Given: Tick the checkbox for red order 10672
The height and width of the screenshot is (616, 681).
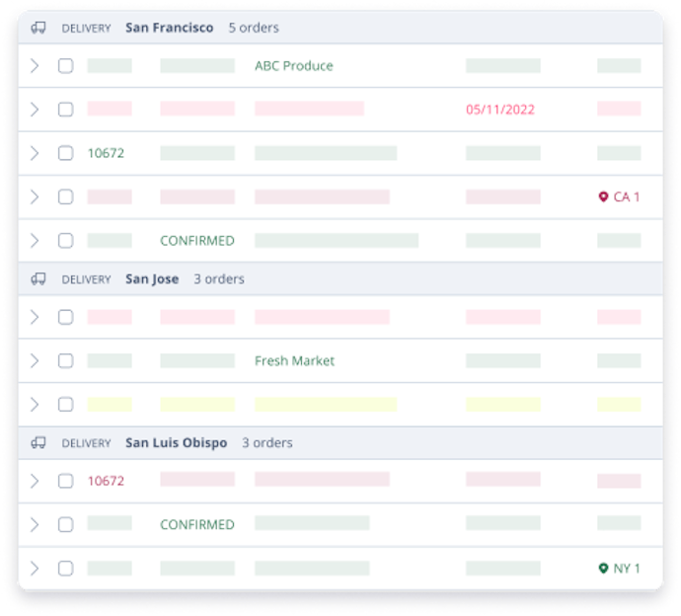Looking at the screenshot, I should click(65, 481).
